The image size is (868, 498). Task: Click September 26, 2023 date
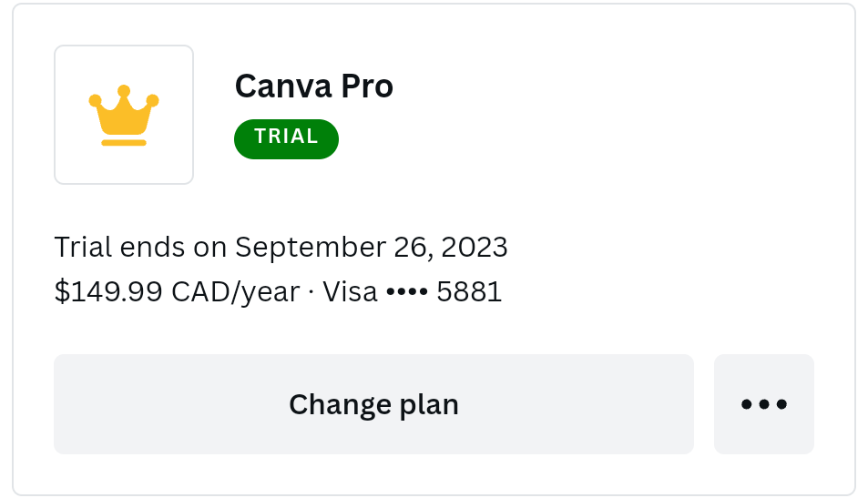(371, 247)
